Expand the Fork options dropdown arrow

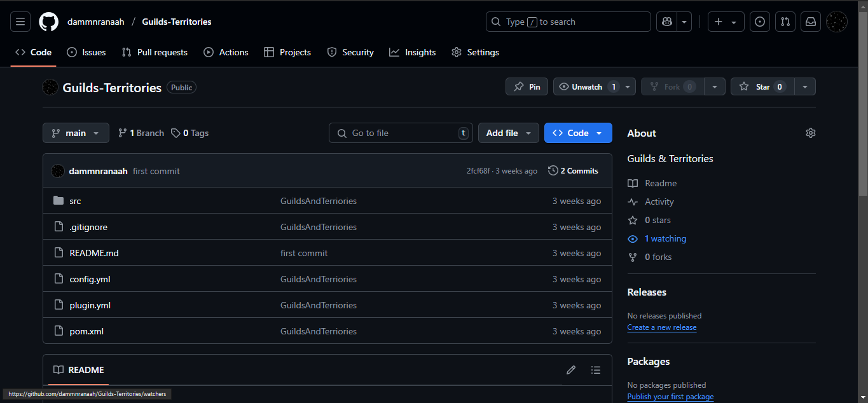[715, 86]
